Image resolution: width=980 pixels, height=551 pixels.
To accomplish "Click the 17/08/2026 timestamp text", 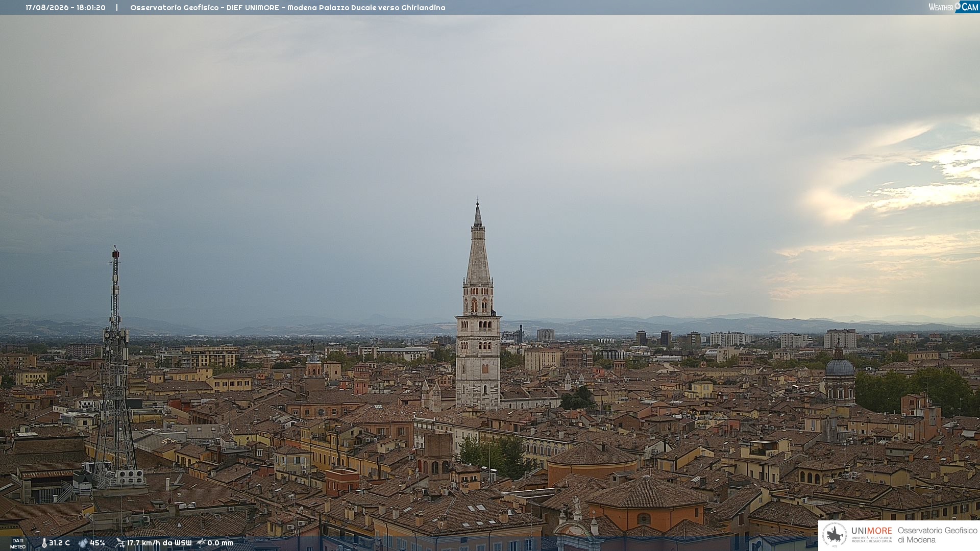I will click(65, 8).
